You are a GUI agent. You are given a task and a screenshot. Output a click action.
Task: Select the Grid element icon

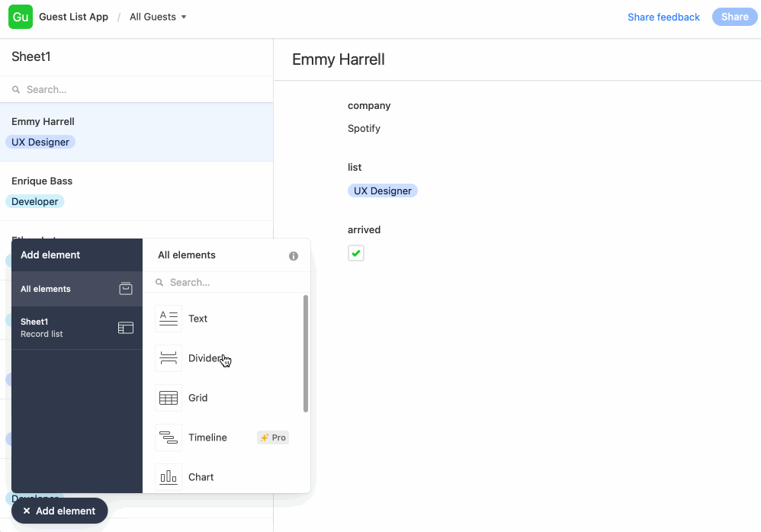pyautogui.click(x=169, y=397)
